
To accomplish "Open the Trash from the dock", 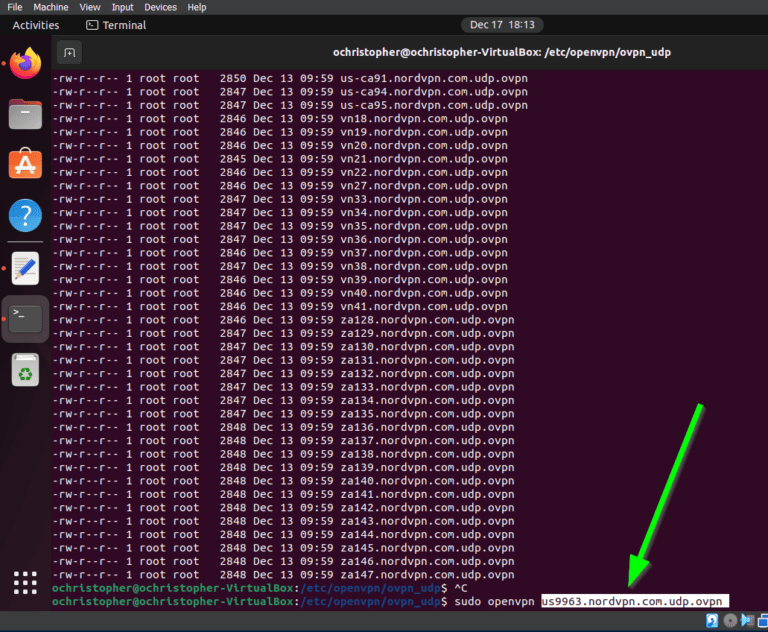I will point(26,372).
